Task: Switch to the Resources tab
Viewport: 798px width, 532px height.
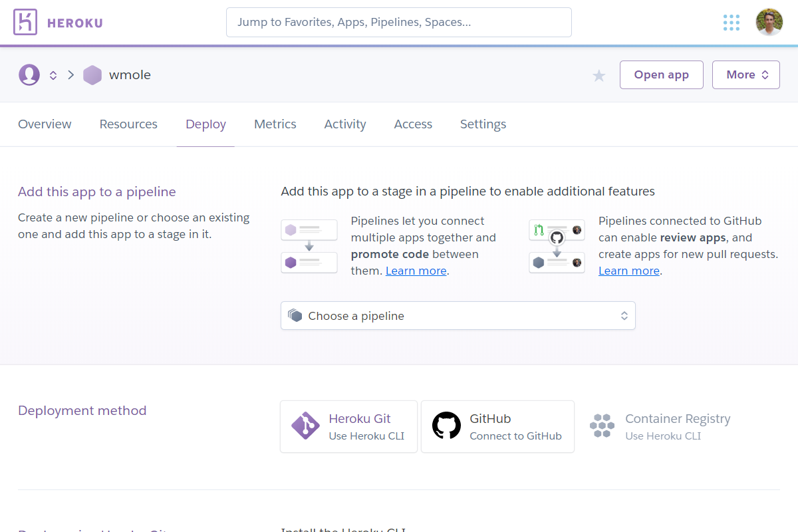Action: (128, 124)
